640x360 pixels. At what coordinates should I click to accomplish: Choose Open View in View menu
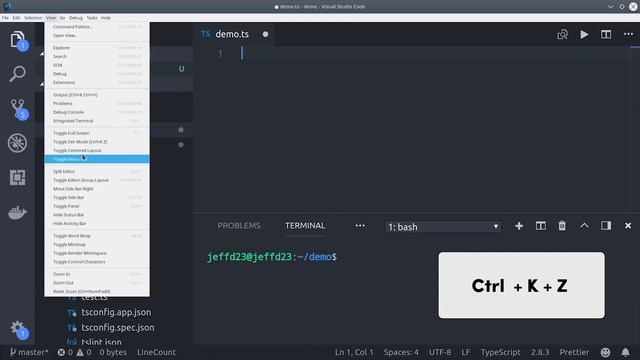pyautogui.click(x=97, y=36)
